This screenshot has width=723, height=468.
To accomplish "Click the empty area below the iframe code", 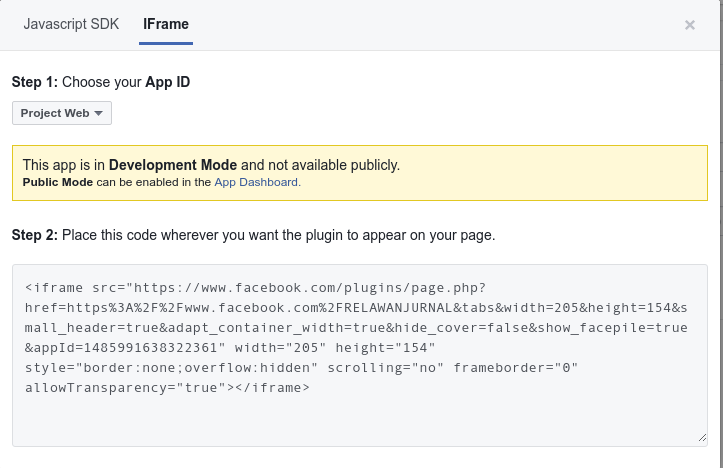I will tap(360, 420).
